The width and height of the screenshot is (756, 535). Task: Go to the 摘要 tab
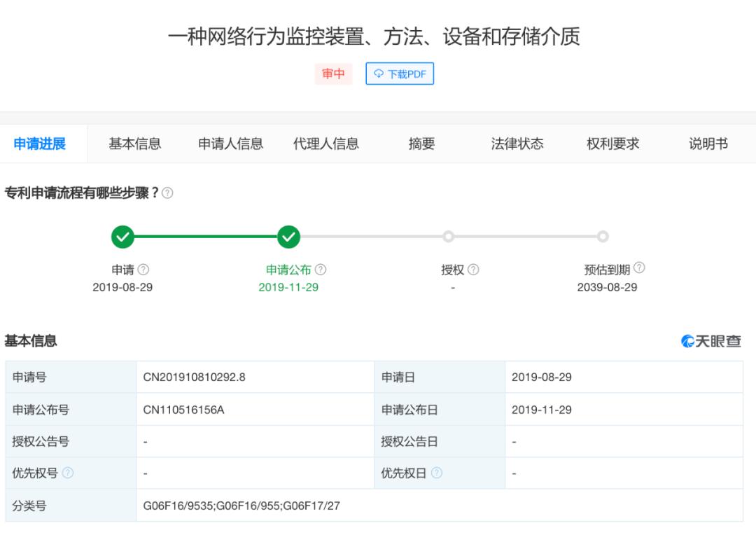(x=422, y=144)
